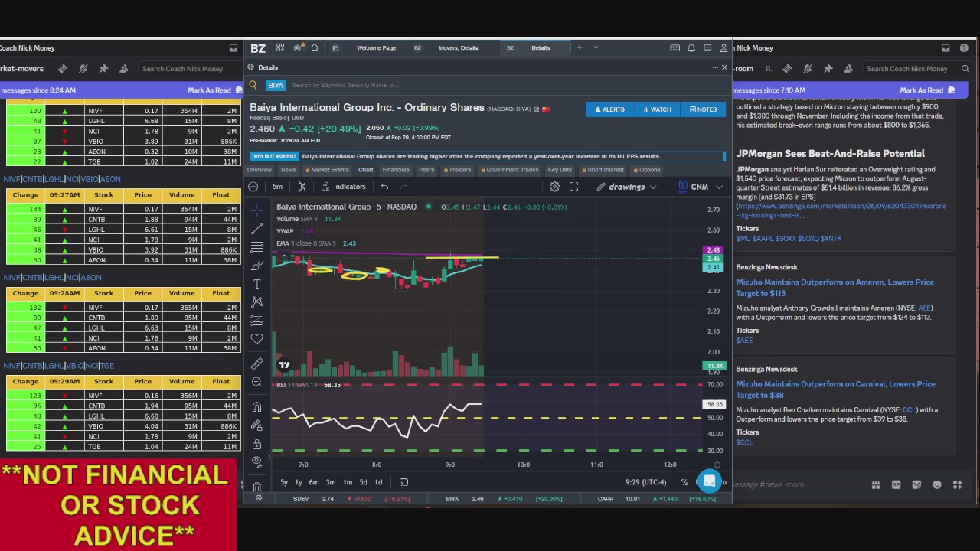This screenshot has height=551, width=980.
Task: Open the Short Interest tab
Action: pyautogui.click(x=604, y=170)
